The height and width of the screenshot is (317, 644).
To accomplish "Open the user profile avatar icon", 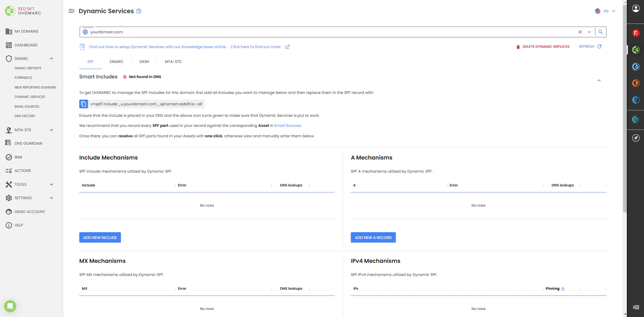I will [x=636, y=8].
